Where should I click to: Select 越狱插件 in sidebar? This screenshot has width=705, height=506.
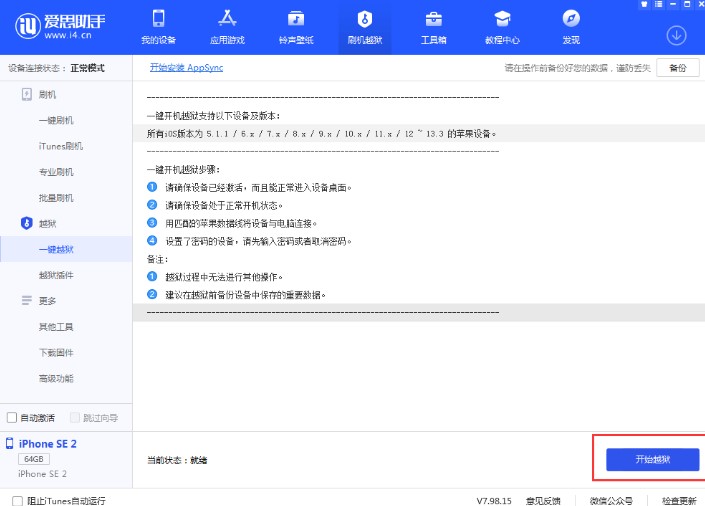click(56, 275)
